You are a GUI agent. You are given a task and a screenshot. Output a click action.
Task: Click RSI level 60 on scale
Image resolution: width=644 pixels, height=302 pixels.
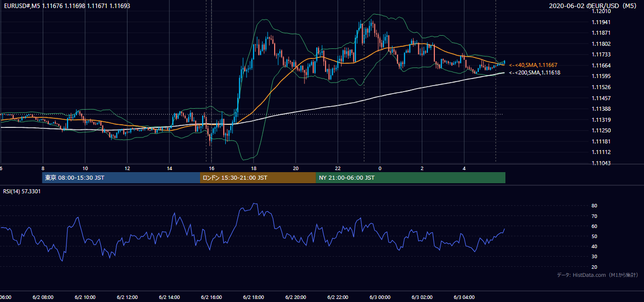coord(594,226)
